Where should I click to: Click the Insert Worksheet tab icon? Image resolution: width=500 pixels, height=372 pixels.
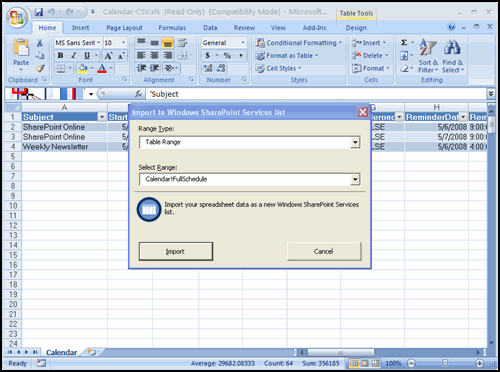(92, 352)
